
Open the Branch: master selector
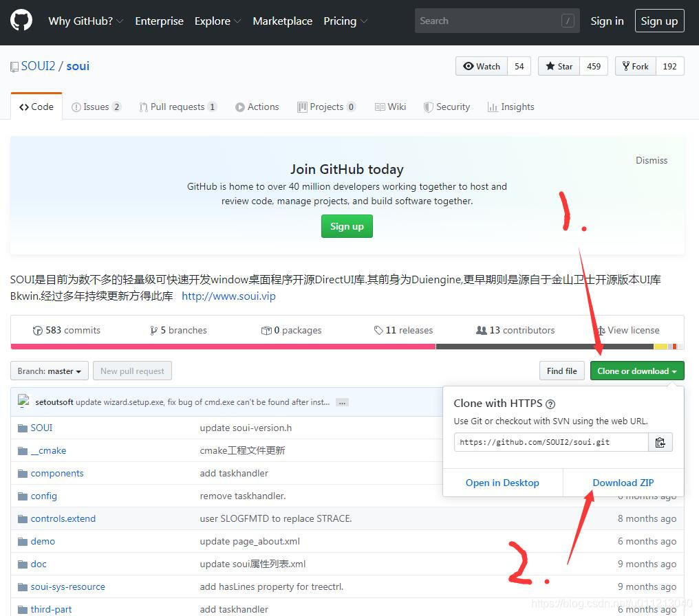pos(48,371)
